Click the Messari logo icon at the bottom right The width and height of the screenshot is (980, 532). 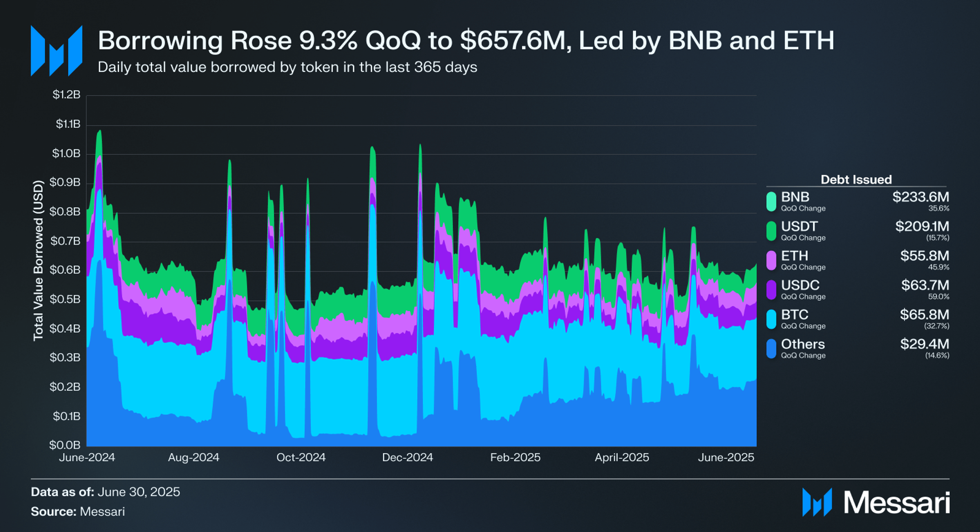point(817,502)
